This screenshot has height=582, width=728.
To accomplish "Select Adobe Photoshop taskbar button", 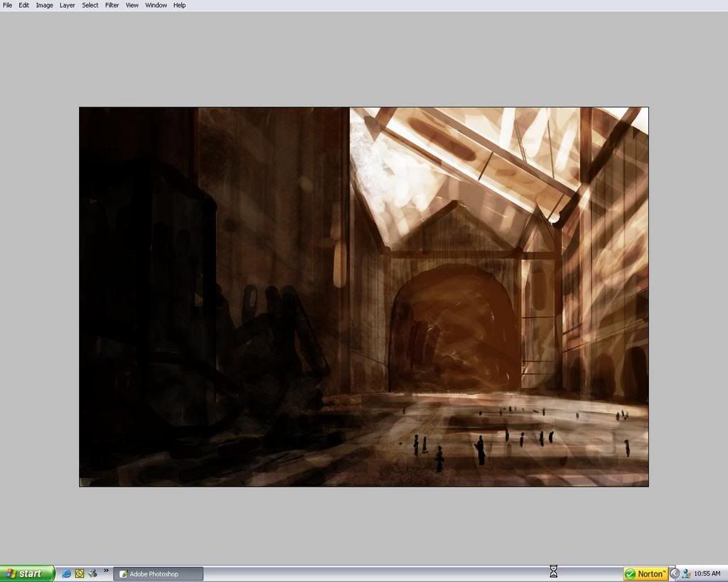I will click(x=158, y=573).
